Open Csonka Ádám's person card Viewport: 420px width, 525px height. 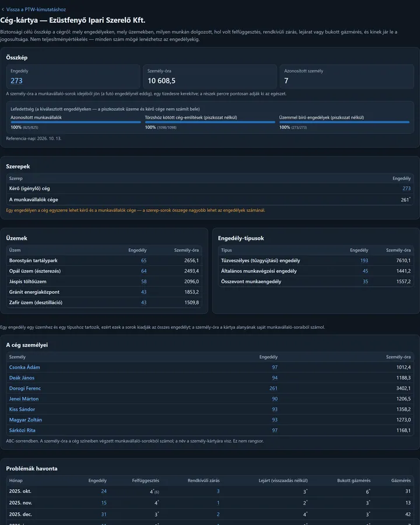[x=24, y=367]
